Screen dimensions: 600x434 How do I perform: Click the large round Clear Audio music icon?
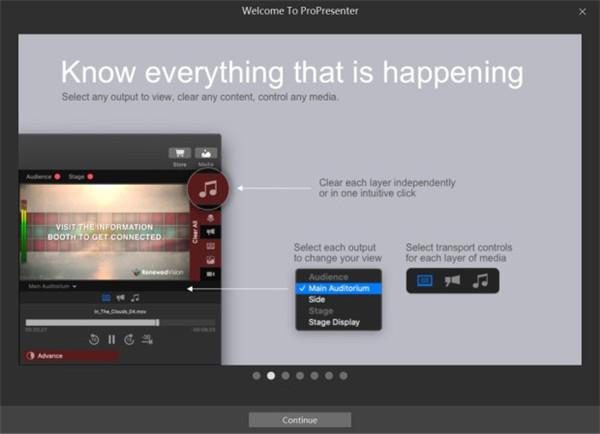coord(208,189)
